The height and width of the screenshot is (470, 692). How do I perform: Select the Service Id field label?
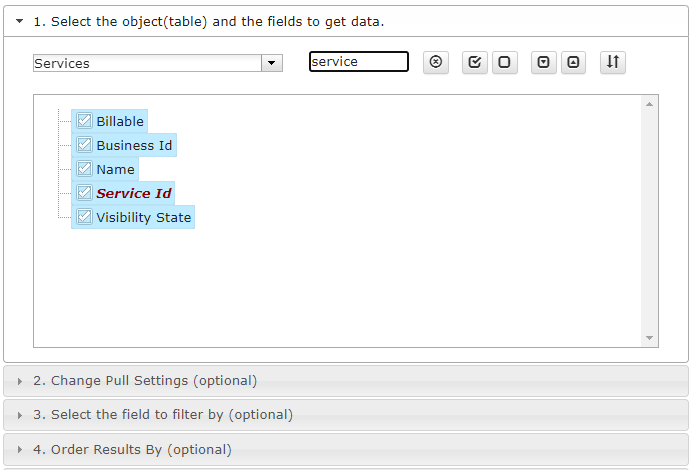point(134,193)
